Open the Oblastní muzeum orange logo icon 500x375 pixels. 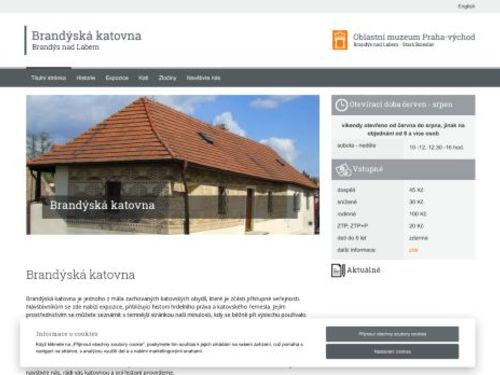coord(340,40)
